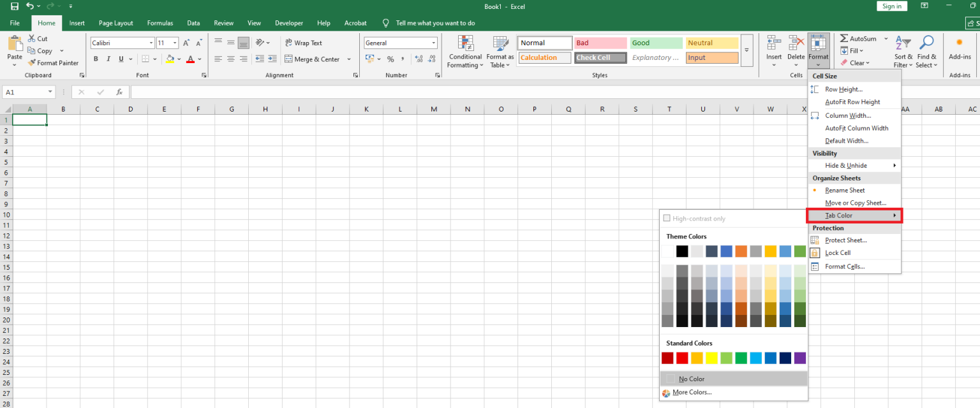Click the Fill Color bucket icon
The height and width of the screenshot is (408, 980).
(170, 59)
